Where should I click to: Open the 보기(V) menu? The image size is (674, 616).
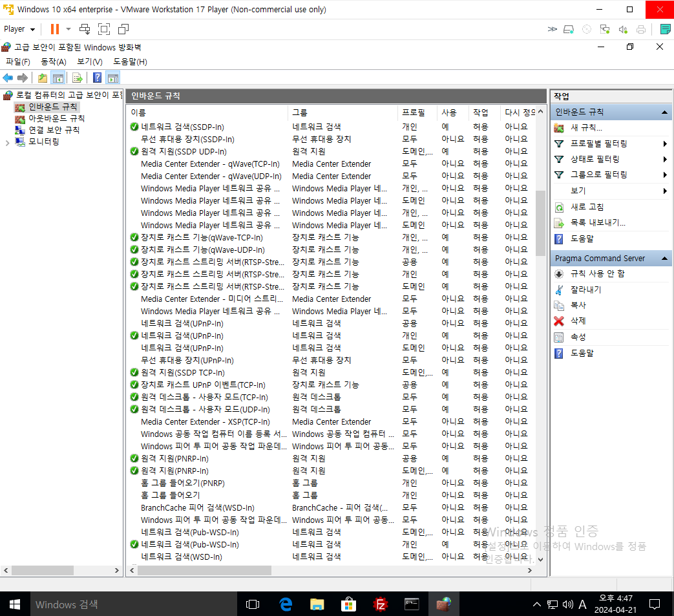pos(89,62)
